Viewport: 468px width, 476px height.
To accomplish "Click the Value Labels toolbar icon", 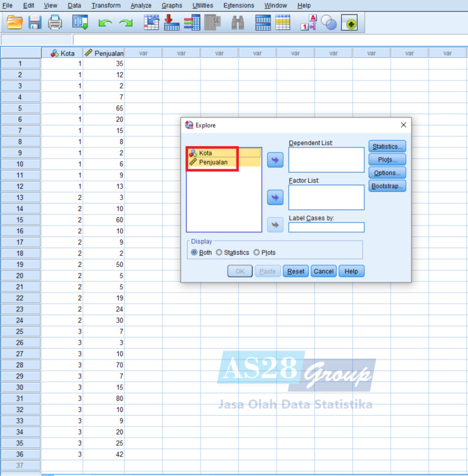I will tap(309, 23).
